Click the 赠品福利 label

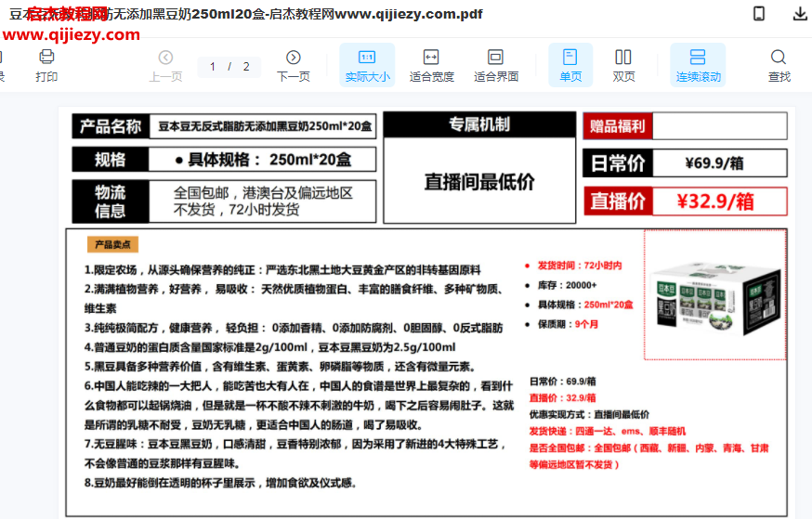(617, 126)
